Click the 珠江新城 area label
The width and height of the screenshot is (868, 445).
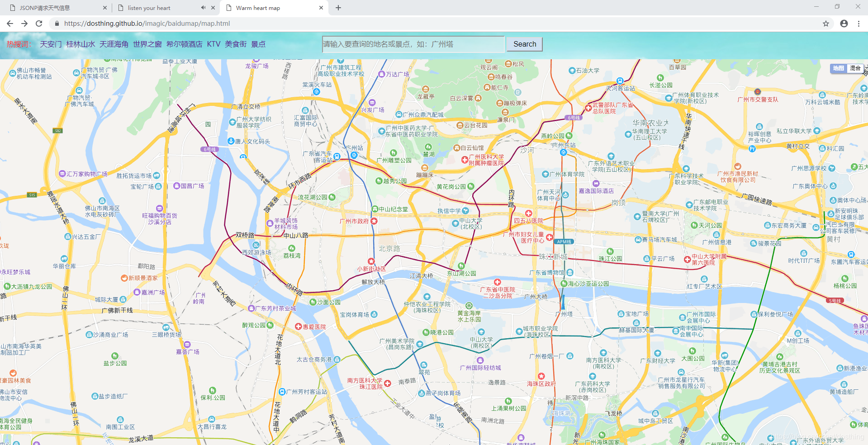[553, 256]
